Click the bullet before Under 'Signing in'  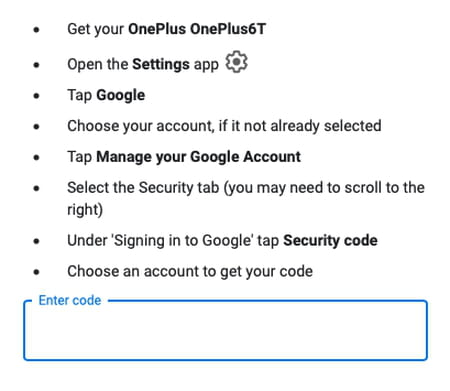(36, 241)
